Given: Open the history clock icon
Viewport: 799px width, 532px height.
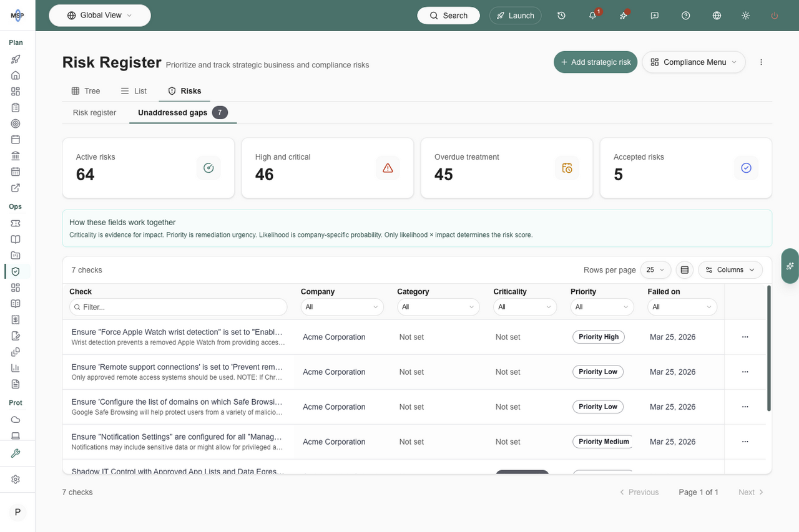Looking at the screenshot, I should pyautogui.click(x=561, y=16).
